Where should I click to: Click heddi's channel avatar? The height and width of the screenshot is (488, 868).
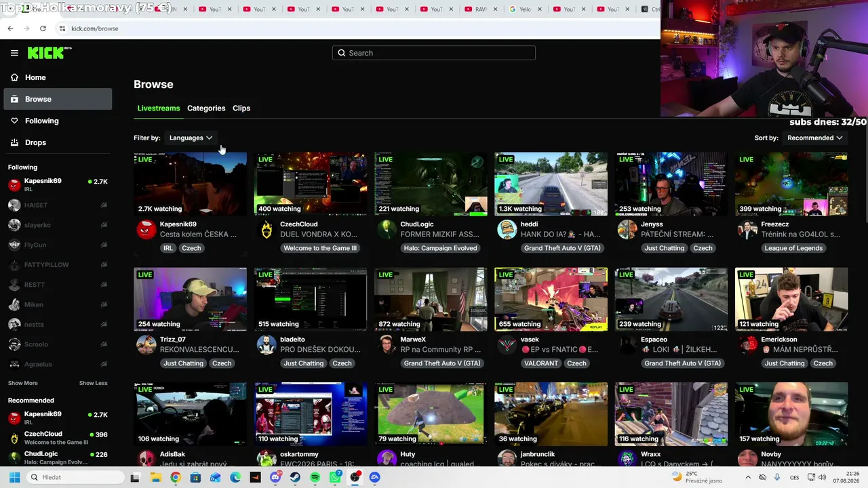(x=507, y=230)
